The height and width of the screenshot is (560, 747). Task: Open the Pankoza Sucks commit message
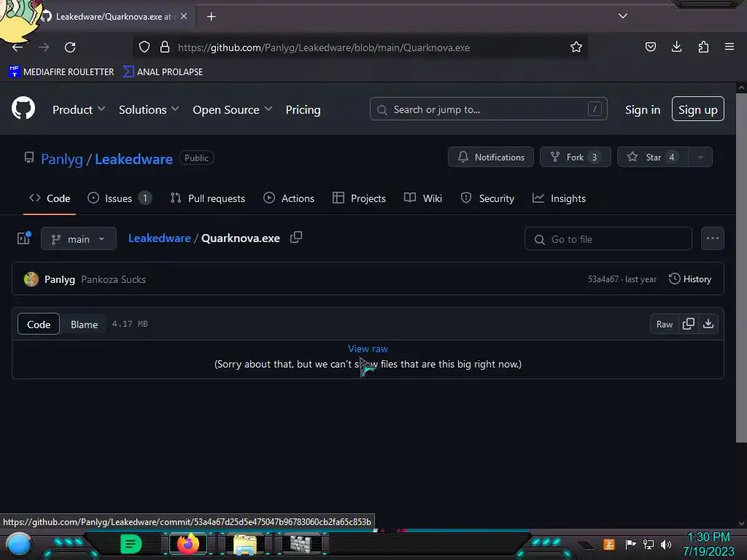click(x=113, y=279)
